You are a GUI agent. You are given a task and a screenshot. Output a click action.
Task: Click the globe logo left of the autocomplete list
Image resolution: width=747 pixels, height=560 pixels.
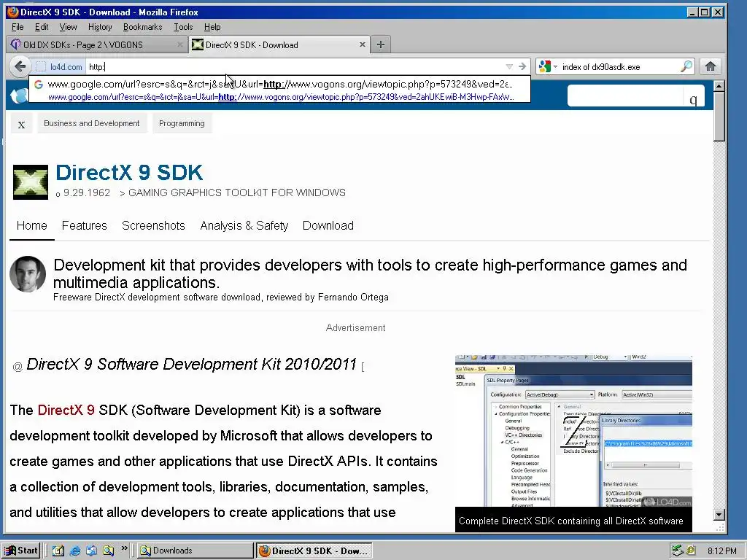coord(19,96)
